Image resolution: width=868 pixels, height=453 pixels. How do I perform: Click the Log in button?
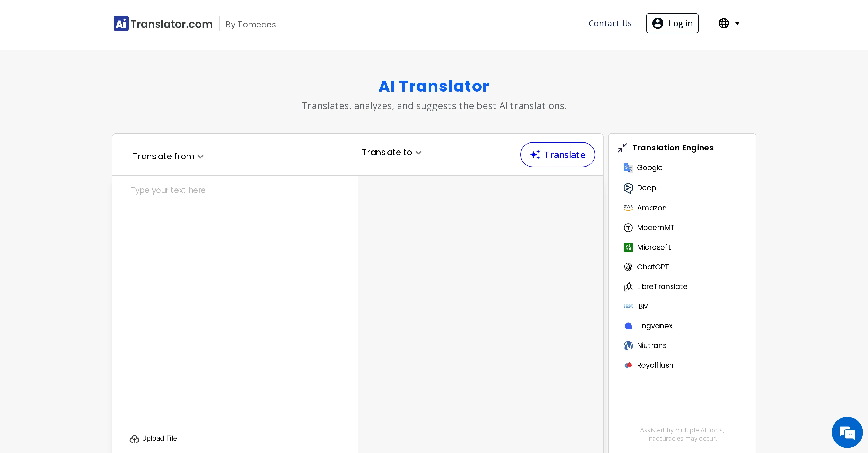click(x=672, y=23)
